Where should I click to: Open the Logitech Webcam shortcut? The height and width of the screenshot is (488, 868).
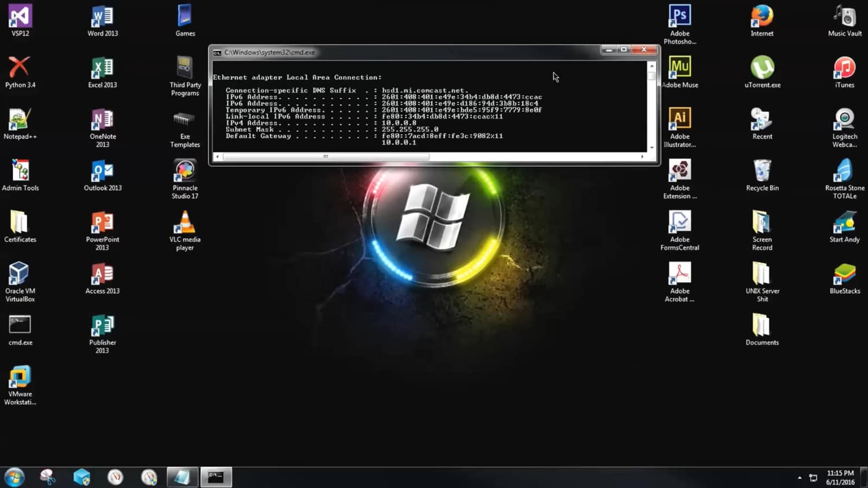coord(845,128)
